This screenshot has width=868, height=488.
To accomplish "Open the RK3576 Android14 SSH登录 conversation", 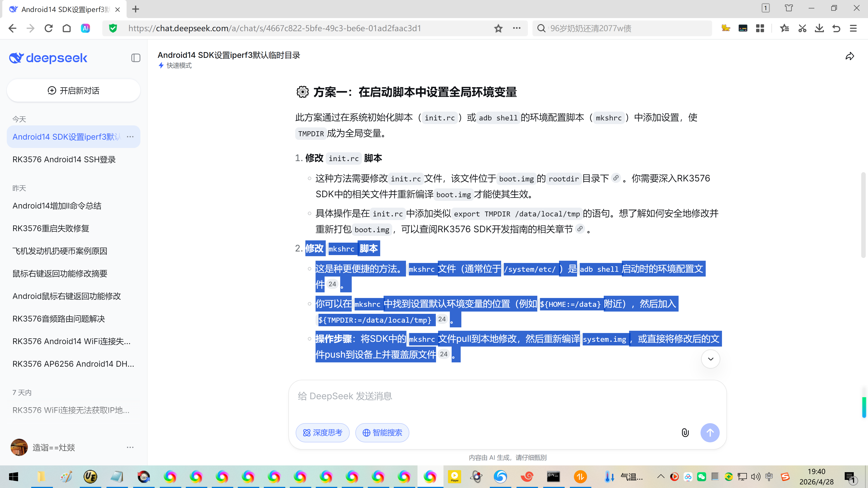I will [x=64, y=159].
